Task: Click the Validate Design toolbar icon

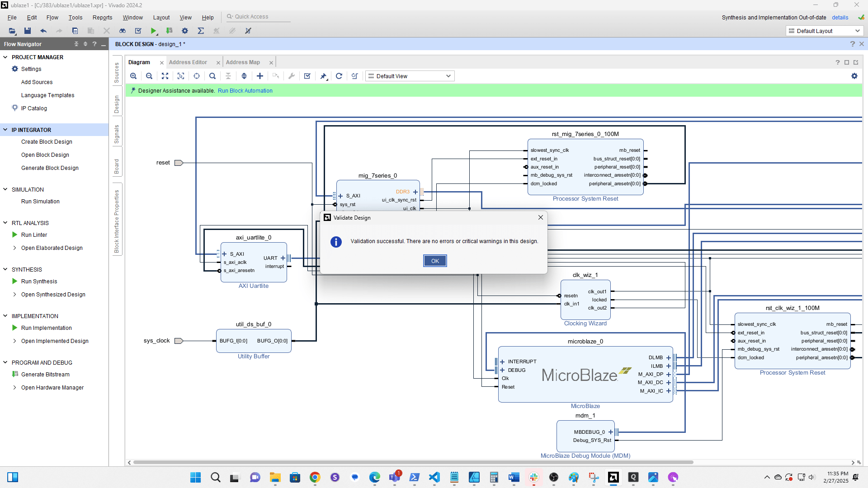Action: click(x=307, y=76)
